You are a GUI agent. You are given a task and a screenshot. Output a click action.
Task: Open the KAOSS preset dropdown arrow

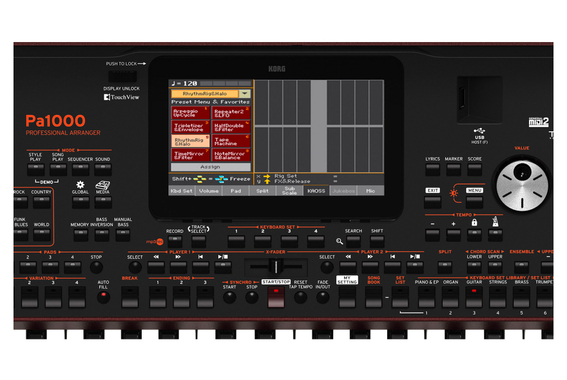coord(245,94)
